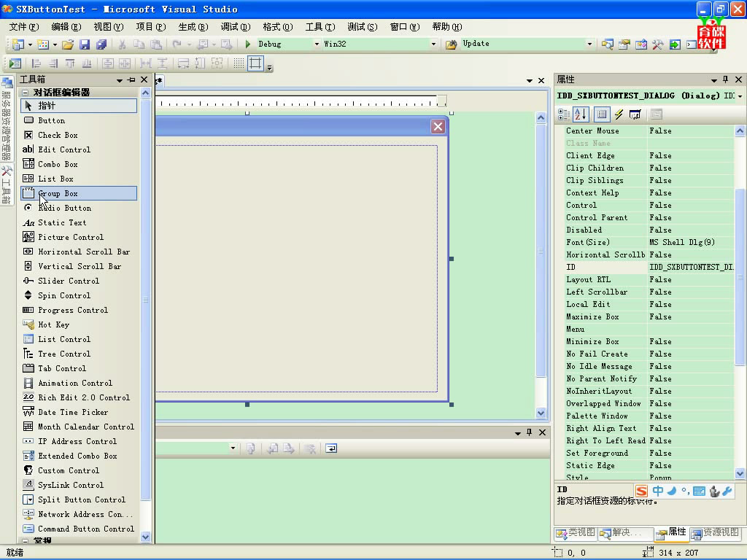747x560 pixels.
Task: Pin the 工具箱 panel with auto-hide pushpin
Action: tap(131, 79)
